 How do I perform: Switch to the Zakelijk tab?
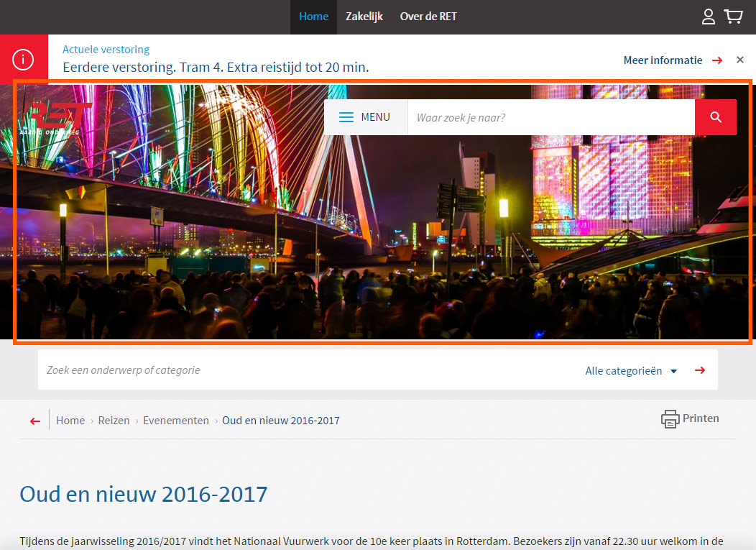click(364, 17)
